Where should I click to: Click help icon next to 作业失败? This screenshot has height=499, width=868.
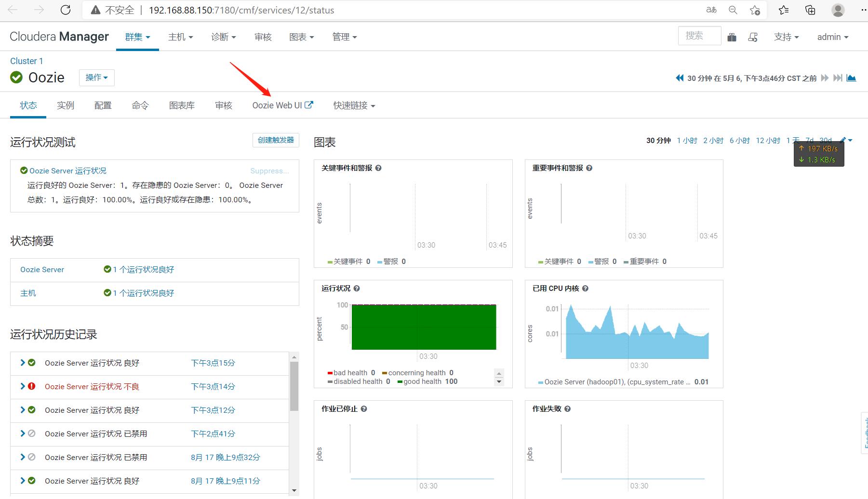coord(567,409)
